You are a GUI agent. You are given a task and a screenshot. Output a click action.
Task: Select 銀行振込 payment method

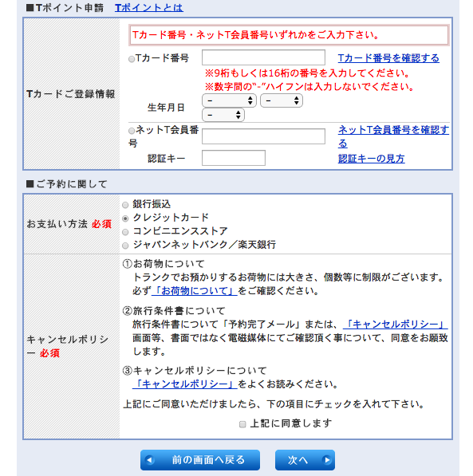point(125,205)
